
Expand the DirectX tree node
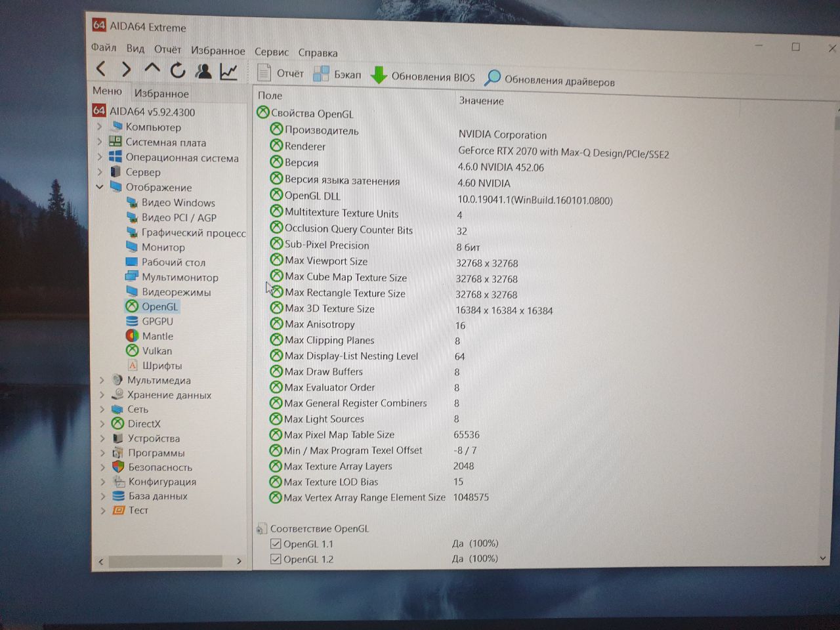click(x=102, y=423)
